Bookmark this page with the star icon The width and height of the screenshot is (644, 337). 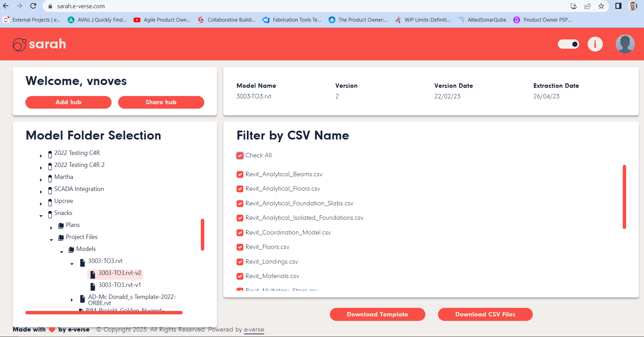coord(601,6)
